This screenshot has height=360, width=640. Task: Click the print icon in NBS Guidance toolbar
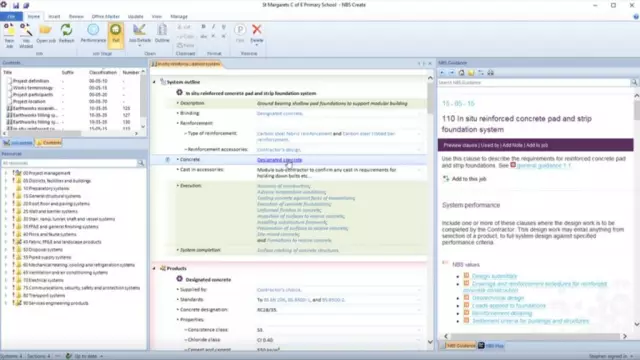[491, 73]
